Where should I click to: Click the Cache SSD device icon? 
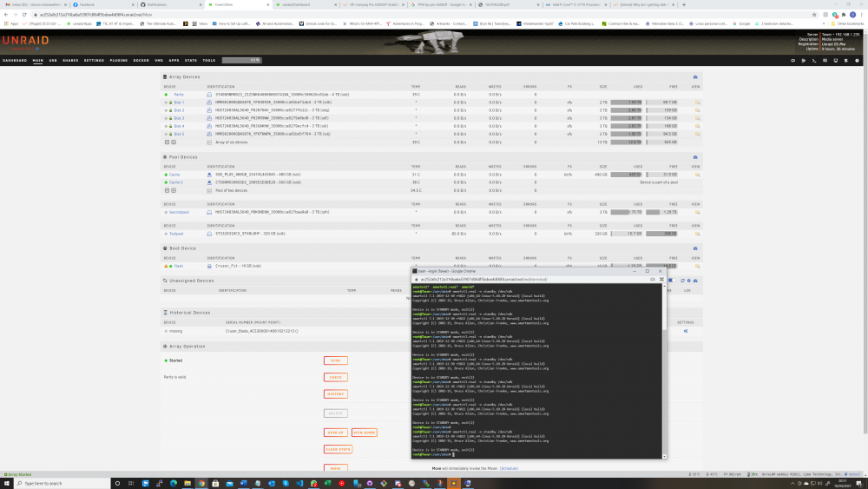tap(209, 175)
